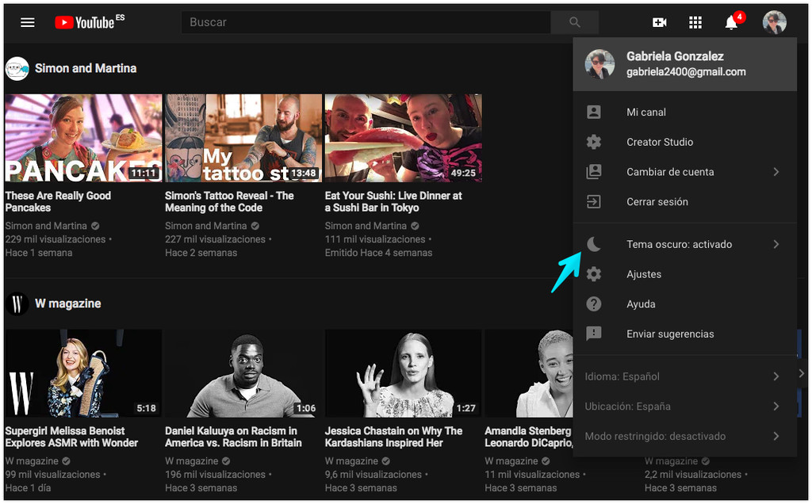812x504 pixels.
Task: Open the YouTube apps grid icon
Action: click(x=695, y=22)
